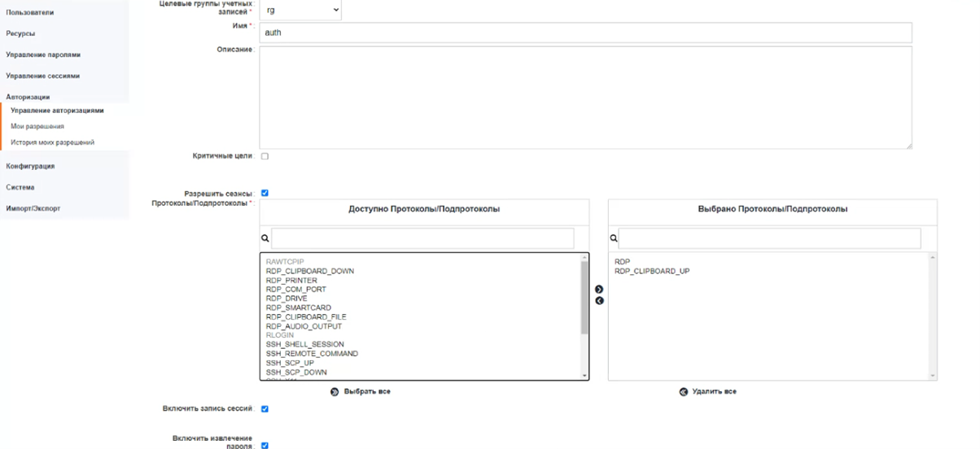The width and height of the screenshot is (980, 449).
Task: Select RDP_CLIPBOARD_FILE in available list
Action: (x=307, y=316)
